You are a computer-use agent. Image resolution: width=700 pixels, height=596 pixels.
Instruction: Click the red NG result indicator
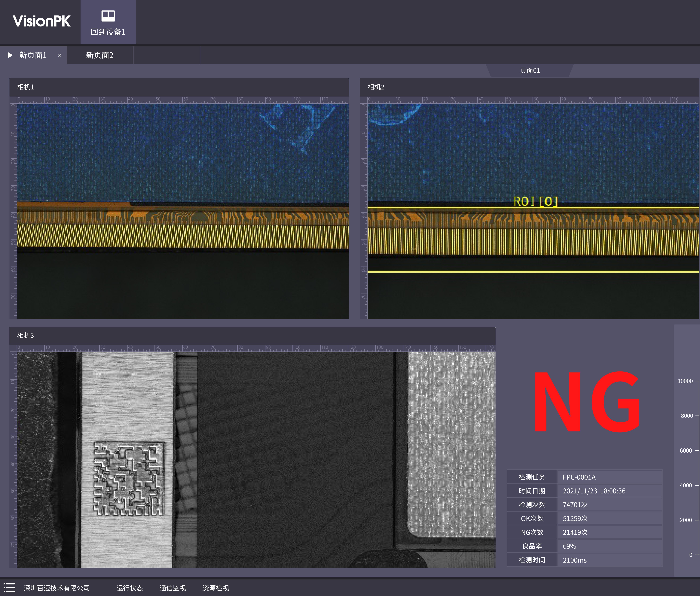pyautogui.click(x=587, y=401)
